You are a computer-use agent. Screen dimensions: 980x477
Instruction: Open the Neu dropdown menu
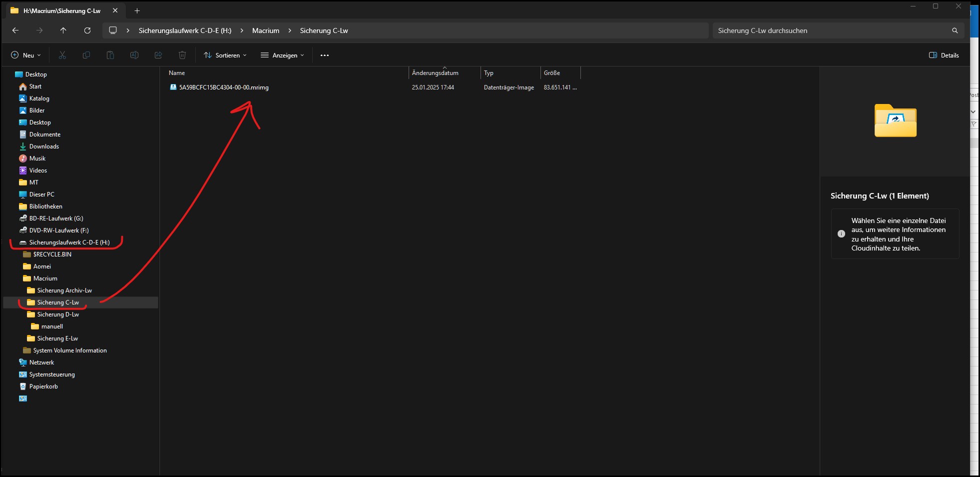(x=26, y=55)
